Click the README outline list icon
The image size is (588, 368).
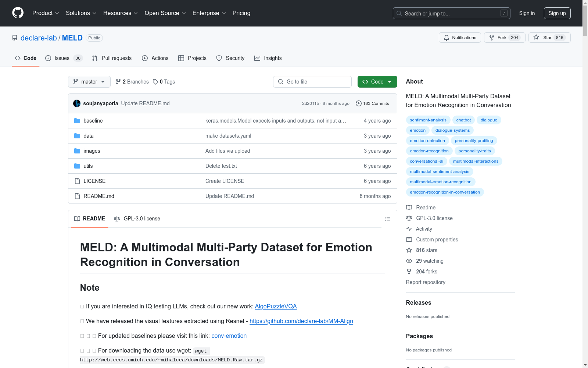(387, 219)
